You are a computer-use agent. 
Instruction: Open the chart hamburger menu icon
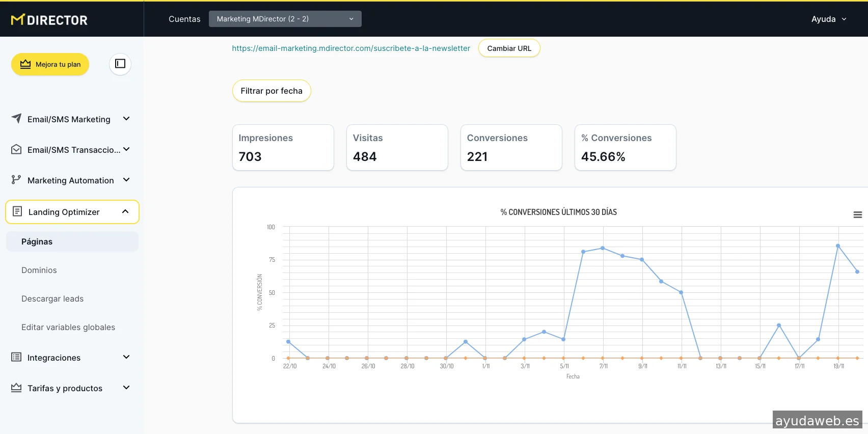(x=857, y=215)
